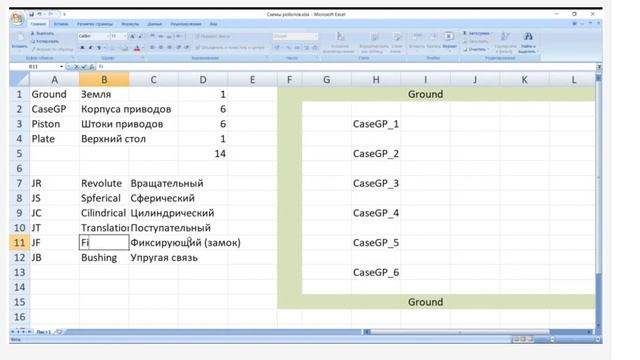Open the font color dropdown arrow
The image size is (640, 360).
pos(142,48)
